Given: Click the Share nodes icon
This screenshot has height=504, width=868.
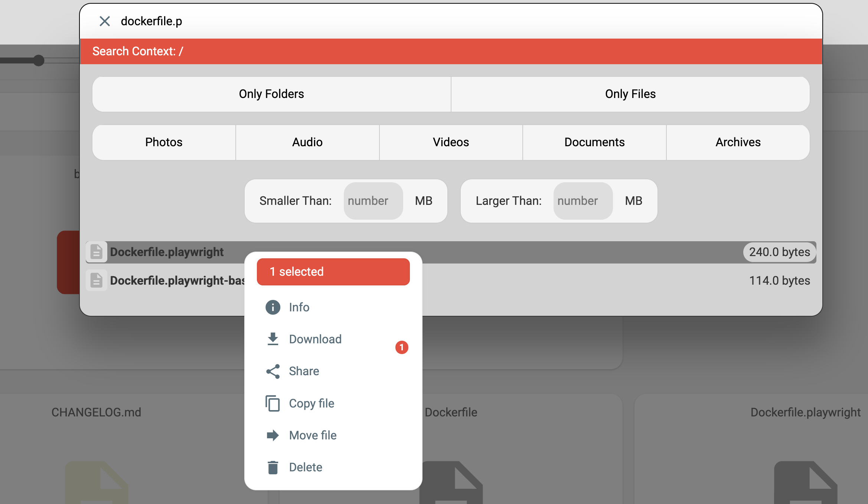Looking at the screenshot, I should coord(273,371).
